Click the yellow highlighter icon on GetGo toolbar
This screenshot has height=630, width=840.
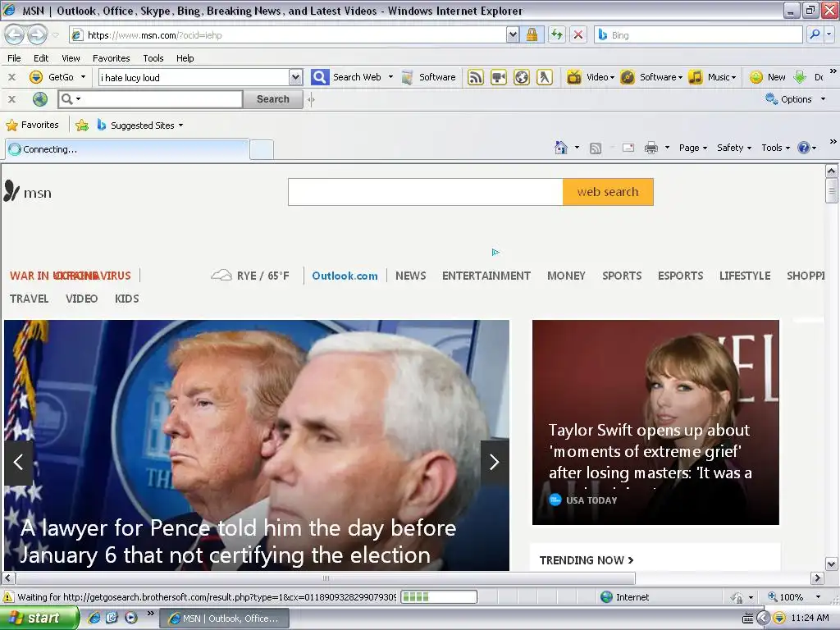[545, 77]
